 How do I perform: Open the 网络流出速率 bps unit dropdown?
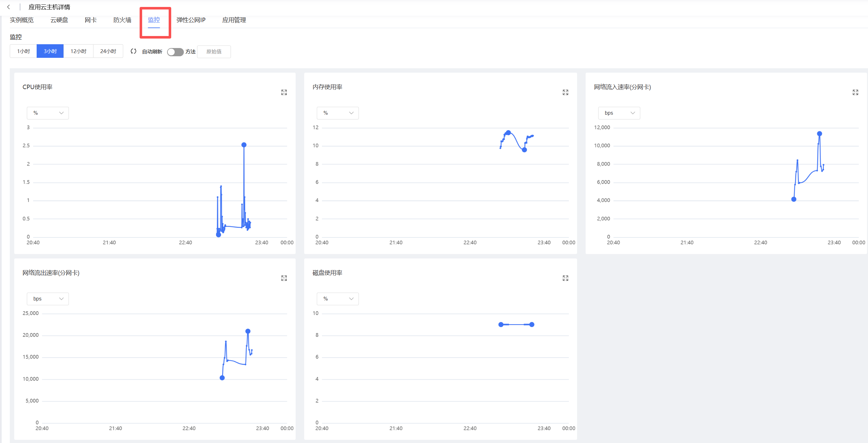coord(48,299)
